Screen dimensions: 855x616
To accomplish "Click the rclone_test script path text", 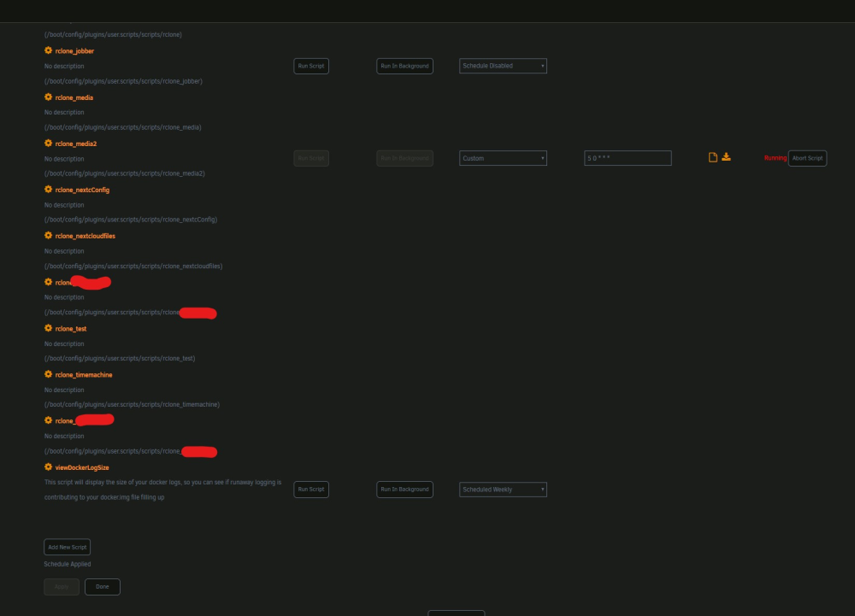I will 120,358.
